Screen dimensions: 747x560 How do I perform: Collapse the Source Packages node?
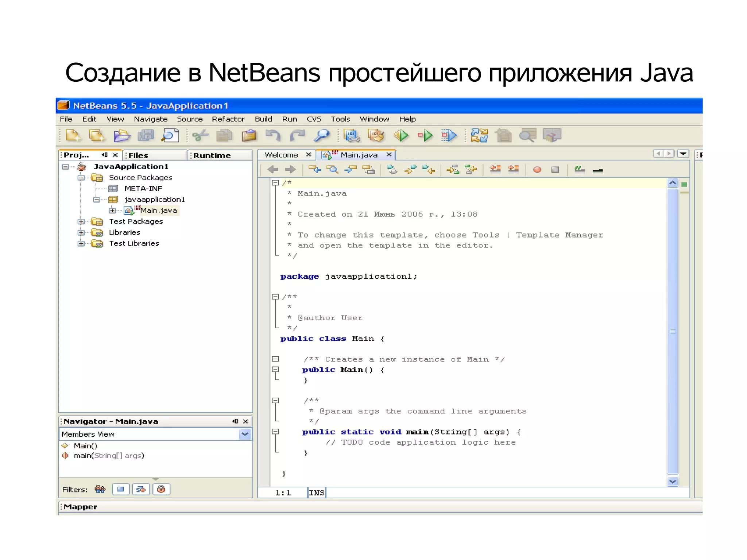tap(81, 178)
